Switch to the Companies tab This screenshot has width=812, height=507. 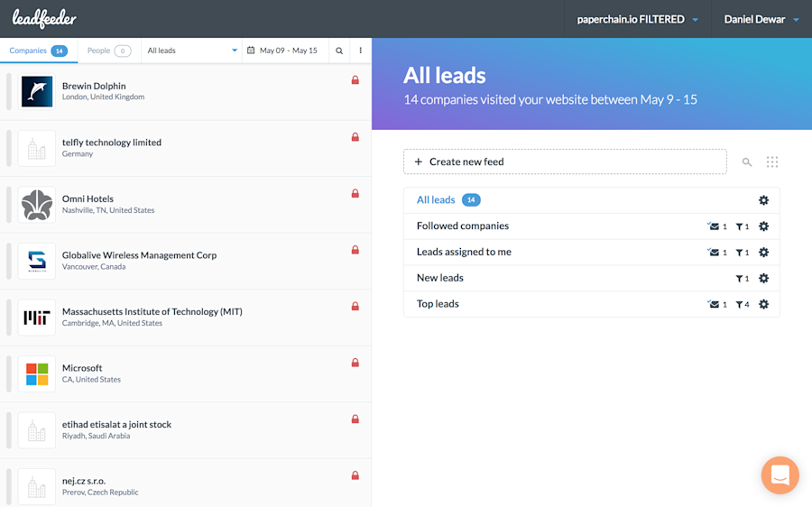[39, 51]
